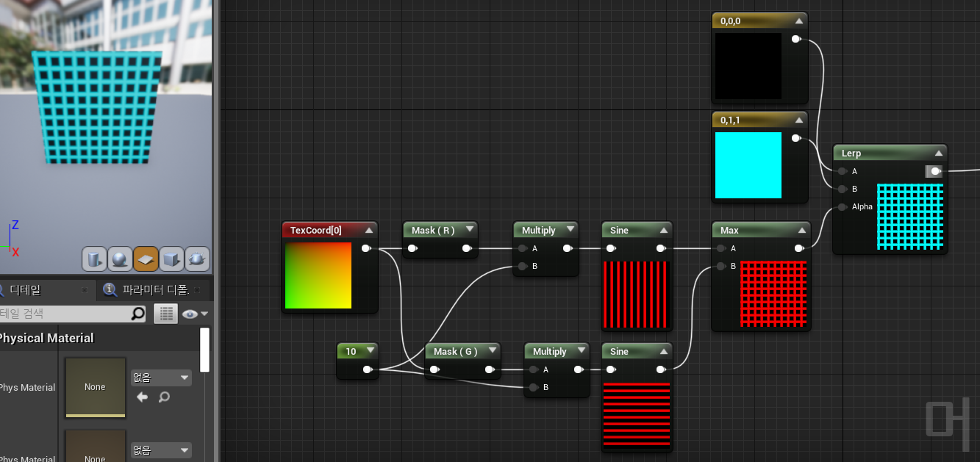
Task: Click the black 0,0,0 color preview
Action: [x=748, y=66]
